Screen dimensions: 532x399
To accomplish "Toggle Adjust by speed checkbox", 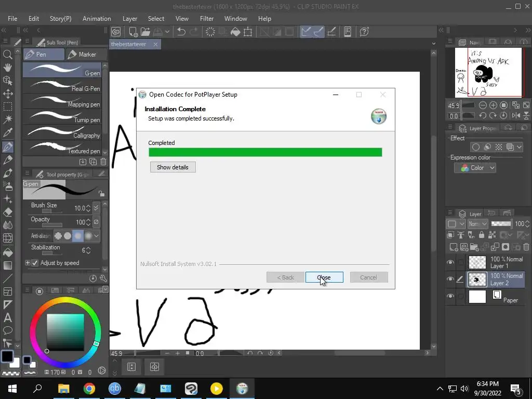I will click(35, 263).
